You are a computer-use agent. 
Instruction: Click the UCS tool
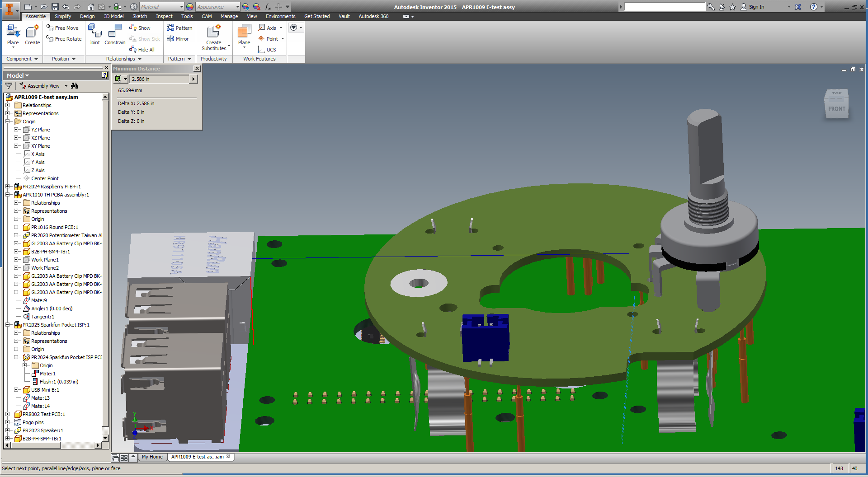(267, 50)
